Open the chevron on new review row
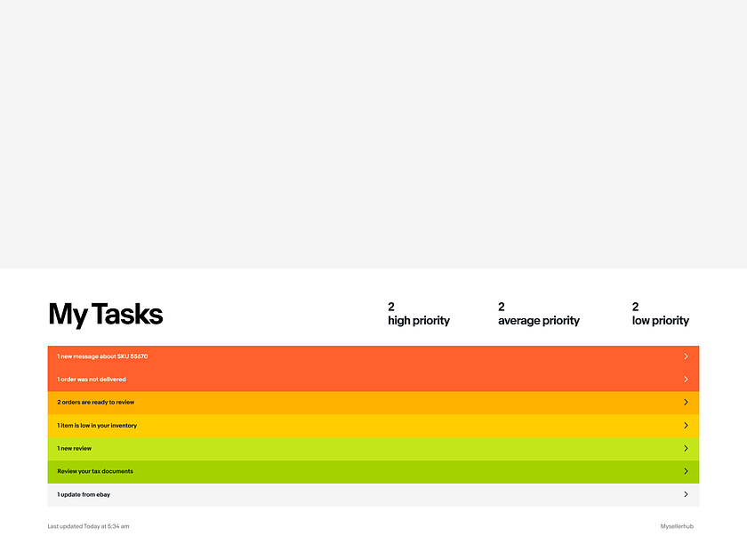The width and height of the screenshot is (747, 560). [686, 448]
